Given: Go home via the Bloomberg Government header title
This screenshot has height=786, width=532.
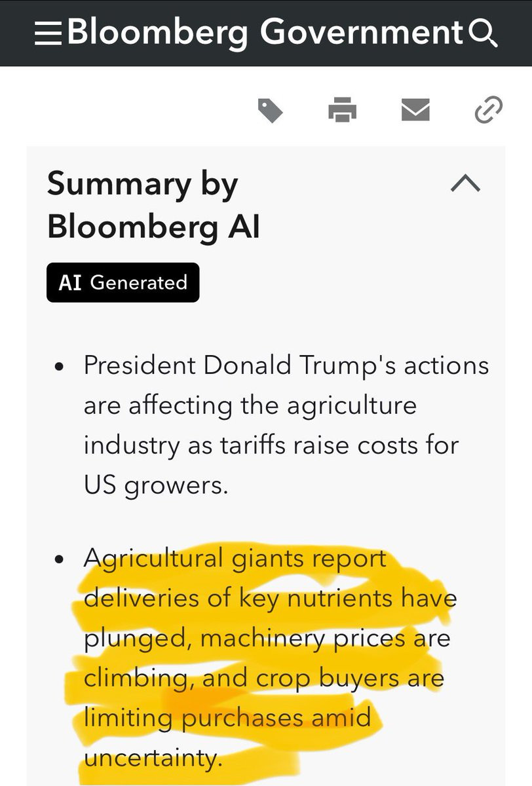Looking at the screenshot, I should [x=265, y=32].
